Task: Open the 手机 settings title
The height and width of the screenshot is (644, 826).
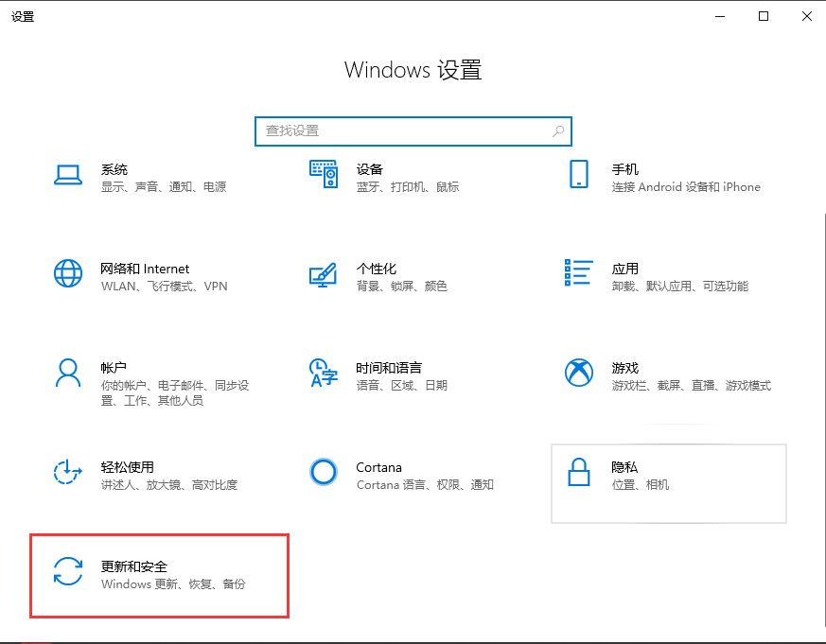Action: pyautogui.click(x=624, y=169)
